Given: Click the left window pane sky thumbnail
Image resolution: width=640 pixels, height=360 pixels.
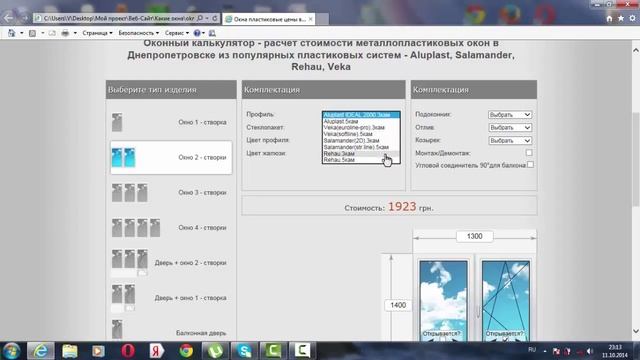Looking at the screenshot, I should pos(443,300).
